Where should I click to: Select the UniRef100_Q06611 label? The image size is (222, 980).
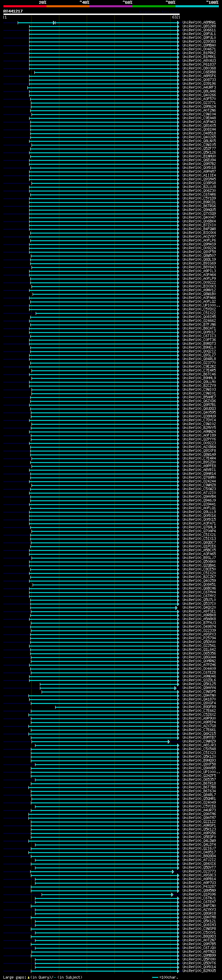(199, 30)
